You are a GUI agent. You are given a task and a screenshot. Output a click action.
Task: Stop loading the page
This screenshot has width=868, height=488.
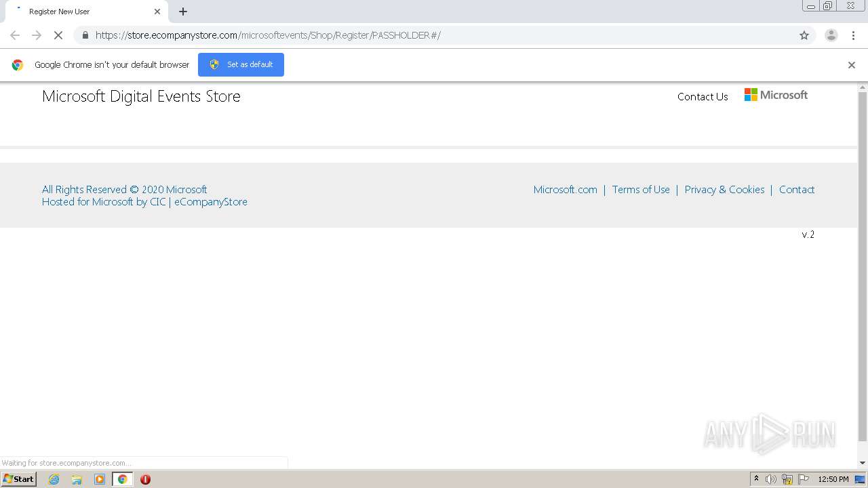[58, 35]
